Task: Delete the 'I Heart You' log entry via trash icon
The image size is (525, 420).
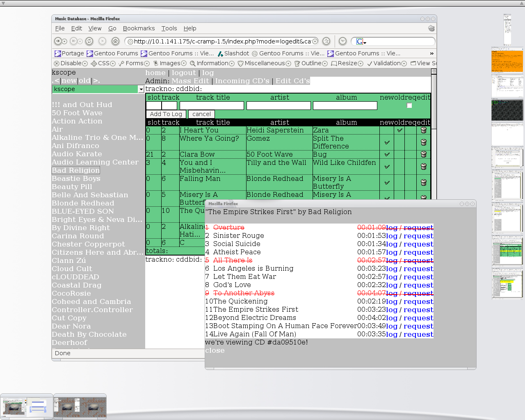Action: tap(424, 130)
